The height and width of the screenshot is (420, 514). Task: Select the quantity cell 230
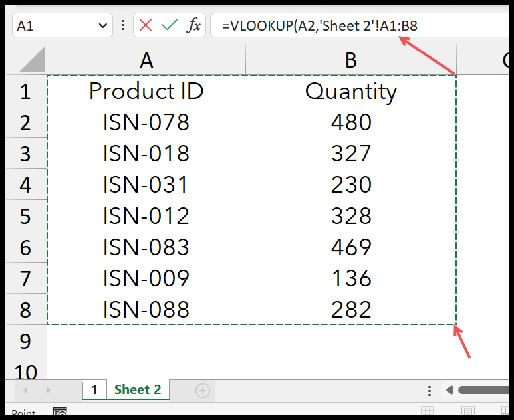[350, 184]
